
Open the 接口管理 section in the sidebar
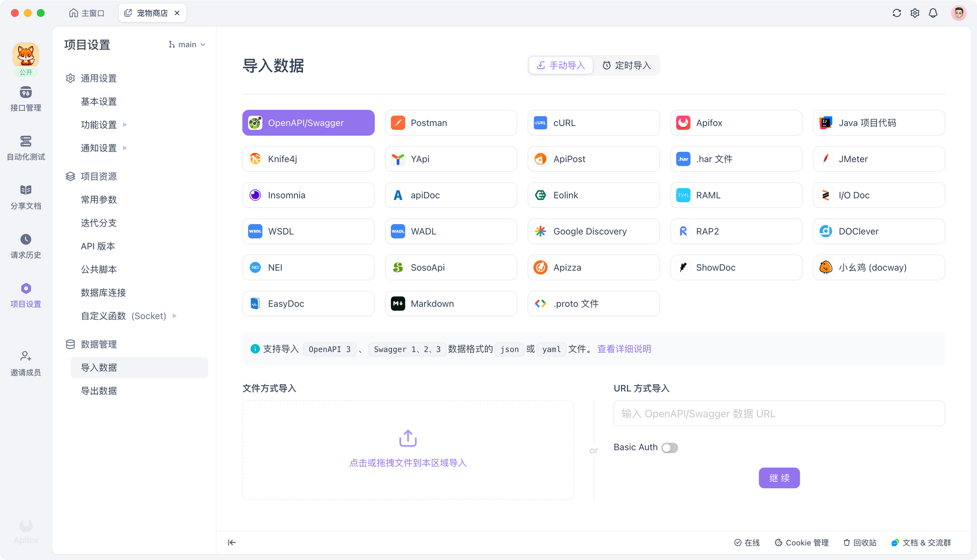tap(25, 99)
